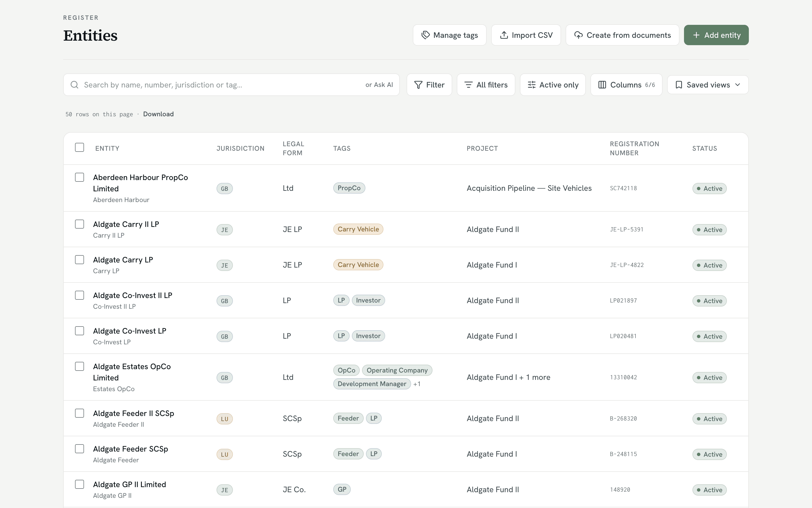Click the tag icon in Manage tags
The image size is (812, 508).
(x=425, y=35)
